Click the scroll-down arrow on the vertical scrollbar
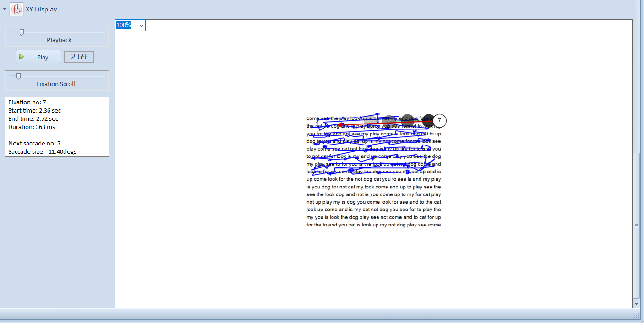 pos(636,304)
